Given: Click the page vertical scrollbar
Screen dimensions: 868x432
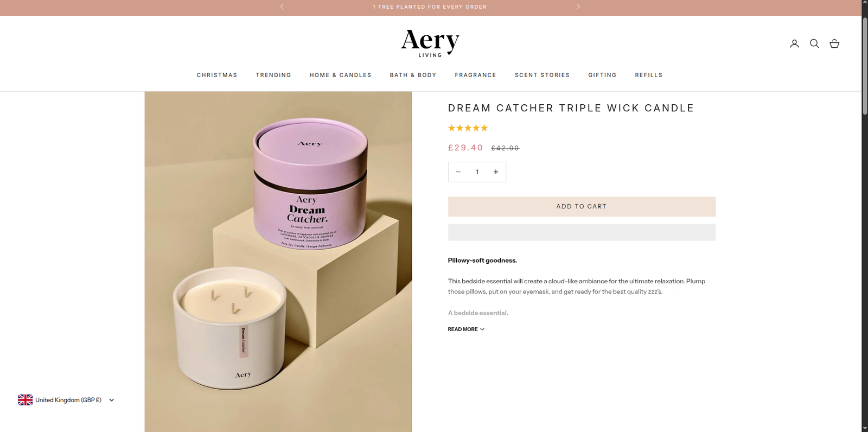Looking at the screenshot, I should point(865,216).
